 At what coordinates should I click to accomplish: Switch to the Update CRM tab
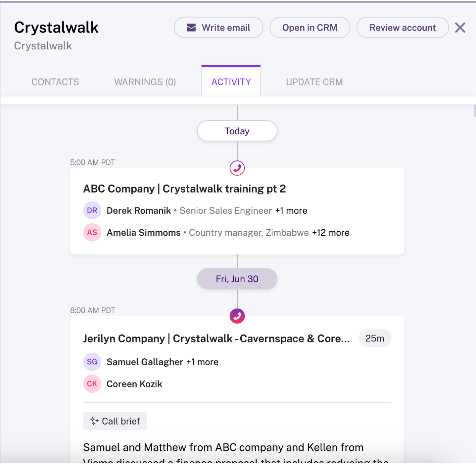315,82
